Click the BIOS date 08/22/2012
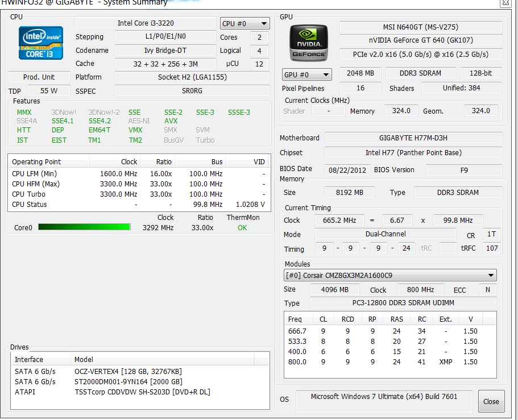This screenshot has width=518, height=420. click(347, 170)
